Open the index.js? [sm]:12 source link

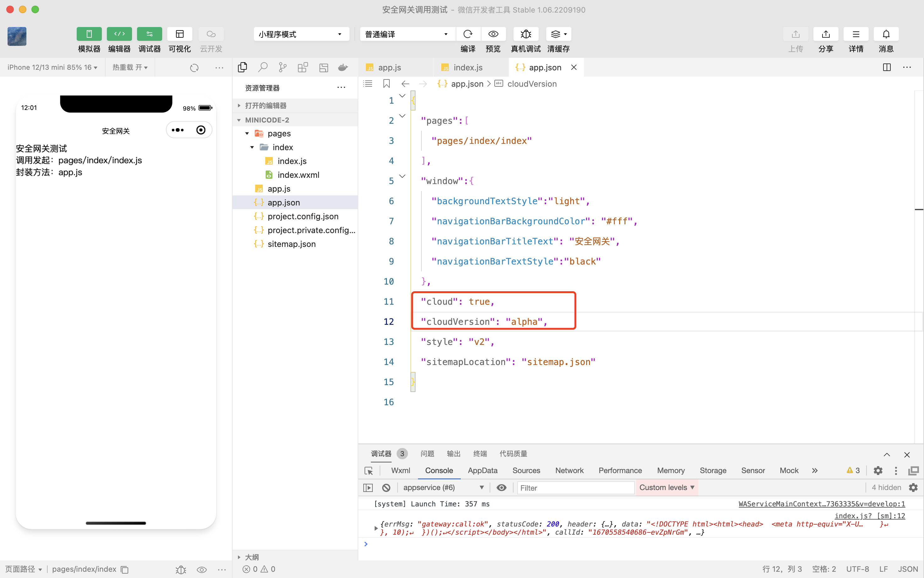[x=869, y=516]
